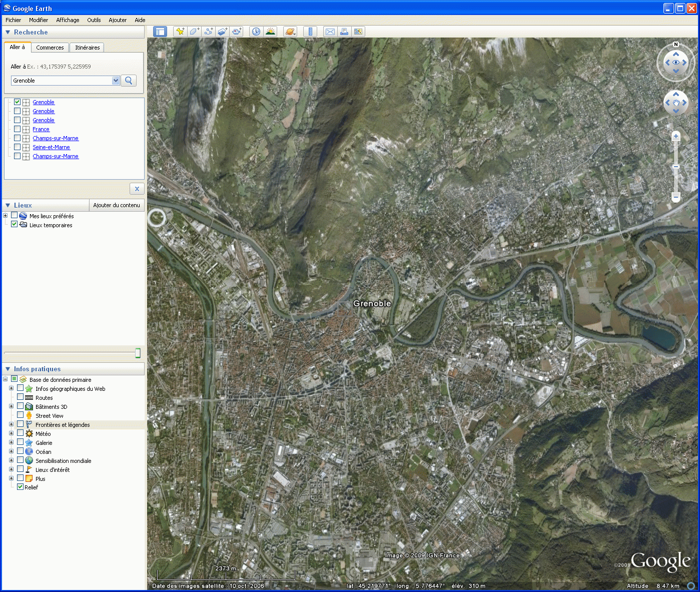The width and height of the screenshot is (700, 592).
Task: Open the Seine-et-Marne result link
Action: point(52,147)
